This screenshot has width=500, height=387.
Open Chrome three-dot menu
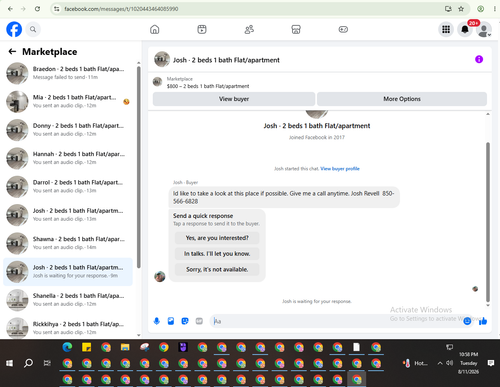tap(494, 9)
